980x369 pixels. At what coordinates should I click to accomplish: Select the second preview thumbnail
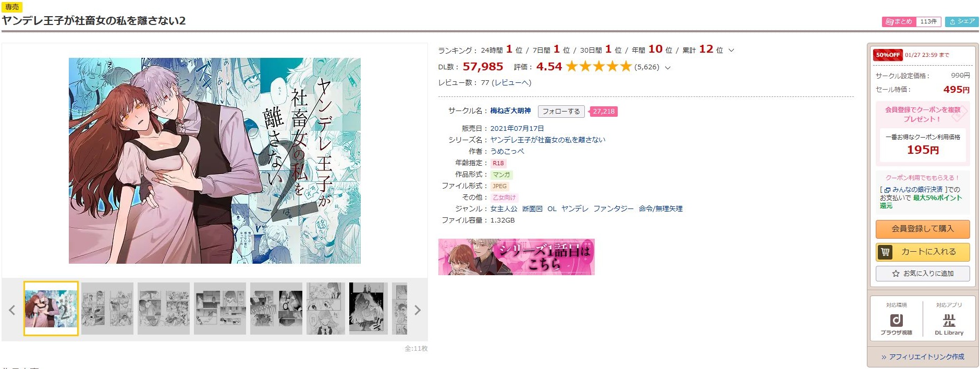tap(107, 309)
